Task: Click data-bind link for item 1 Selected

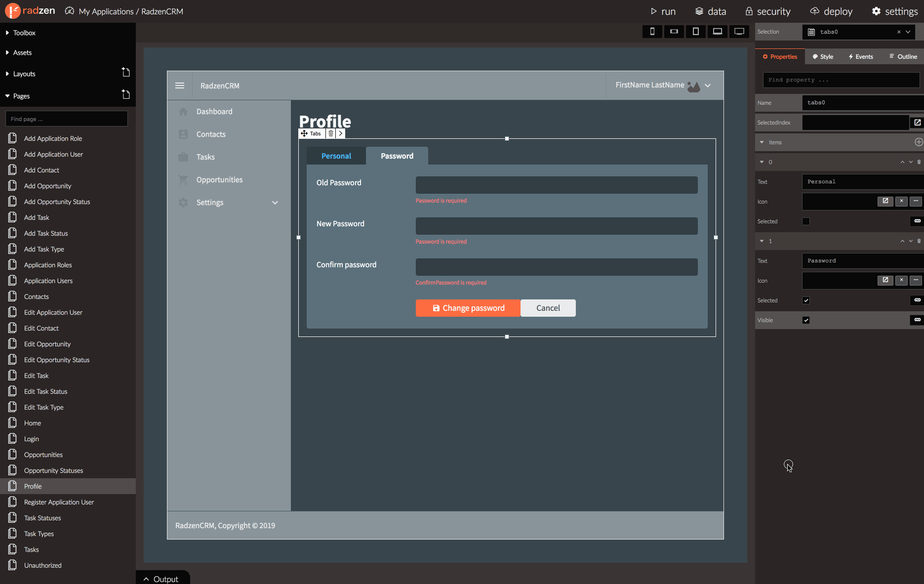Action: coord(917,300)
